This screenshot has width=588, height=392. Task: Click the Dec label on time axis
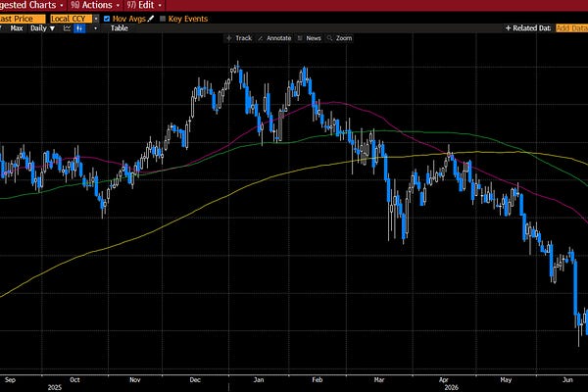point(195,379)
